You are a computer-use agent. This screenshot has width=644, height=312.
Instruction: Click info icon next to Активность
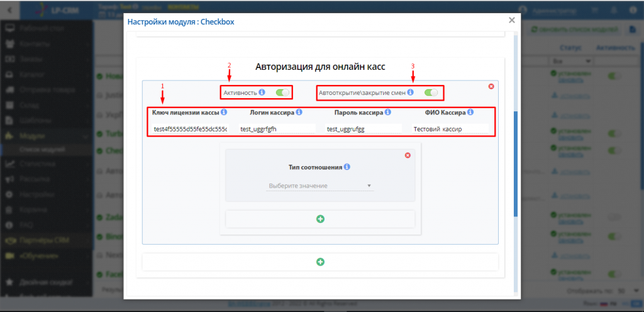[x=262, y=92]
